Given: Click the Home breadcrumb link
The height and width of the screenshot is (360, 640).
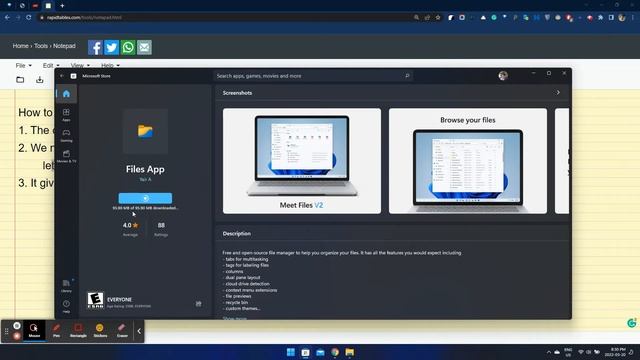Looking at the screenshot, I should (20, 46).
